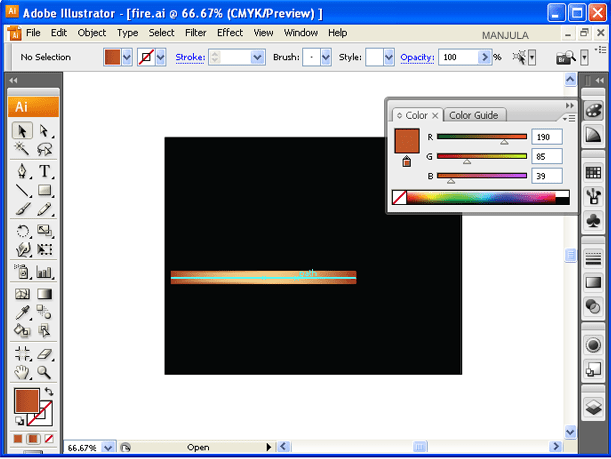
Task: Select the Symbol Sprayer tool
Action: point(22,272)
